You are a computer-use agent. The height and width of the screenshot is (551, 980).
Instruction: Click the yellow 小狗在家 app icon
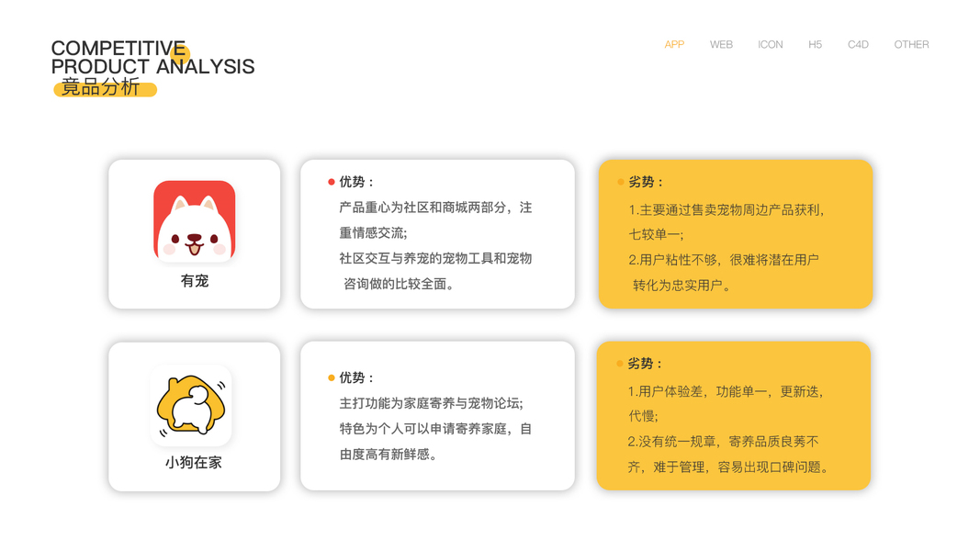[x=191, y=405]
